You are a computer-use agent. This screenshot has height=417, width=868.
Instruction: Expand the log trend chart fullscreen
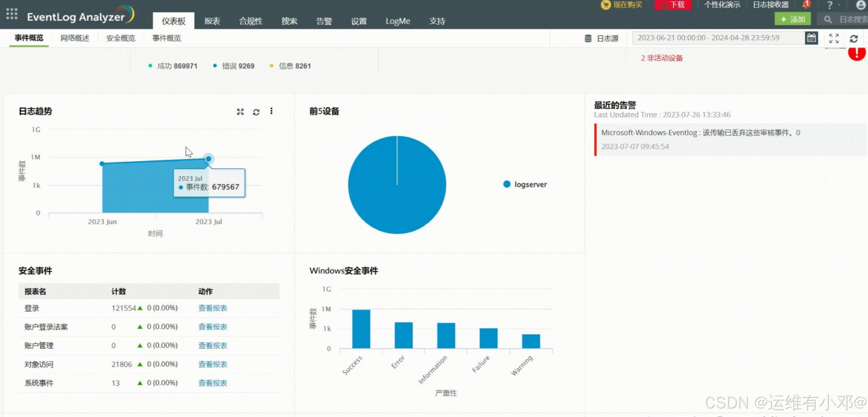pos(240,112)
